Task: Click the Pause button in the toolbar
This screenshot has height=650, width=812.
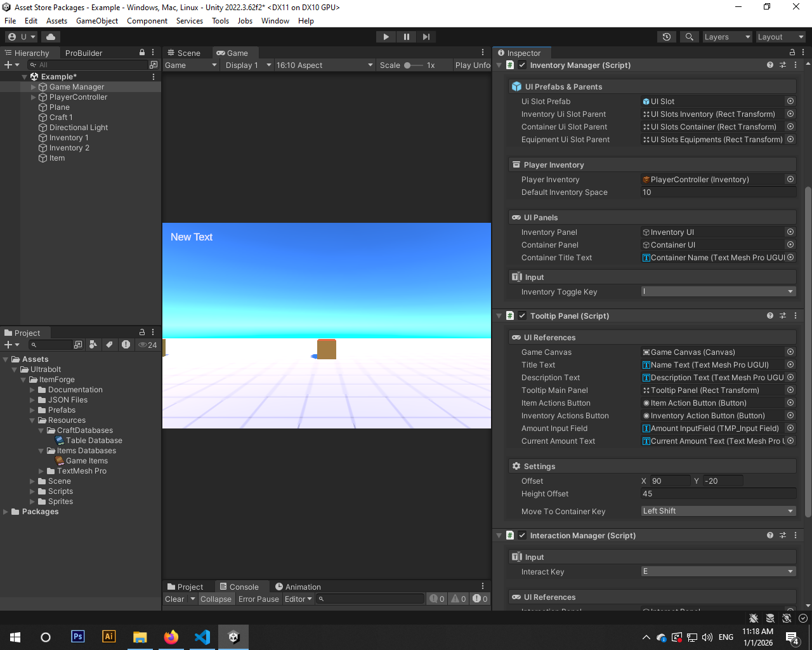Action: click(406, 37)
